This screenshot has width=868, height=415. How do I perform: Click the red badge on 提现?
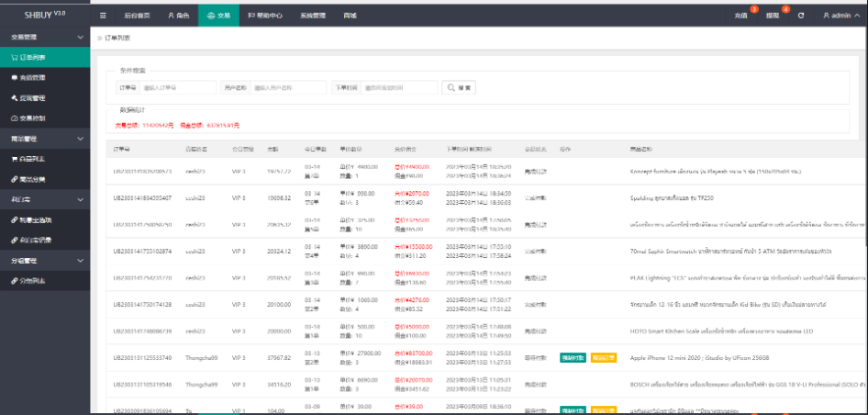pyautogui.click(x=785, y=9)
